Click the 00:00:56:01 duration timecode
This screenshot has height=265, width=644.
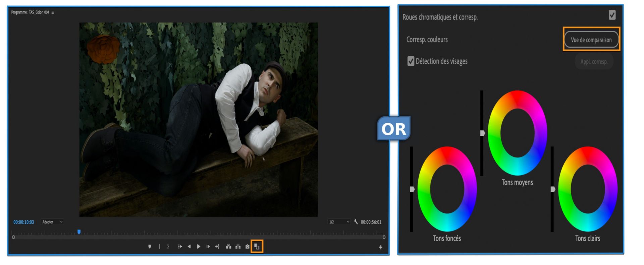(x=371, y=222)
